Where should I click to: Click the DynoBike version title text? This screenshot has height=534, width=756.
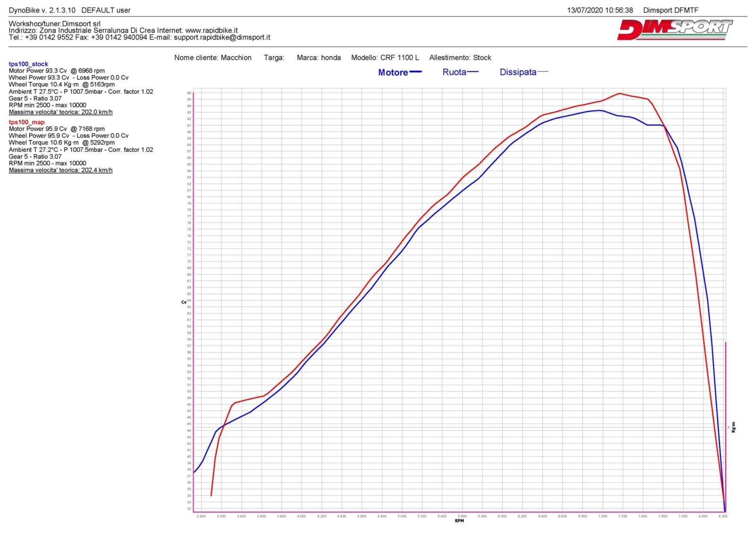pyautogui.click(x=69, y=10)
